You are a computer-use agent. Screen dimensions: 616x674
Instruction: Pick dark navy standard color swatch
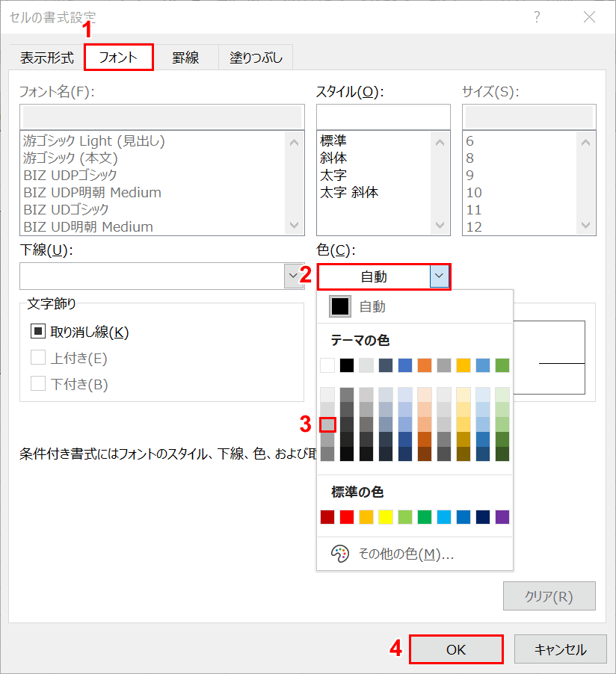click(483, 517)
